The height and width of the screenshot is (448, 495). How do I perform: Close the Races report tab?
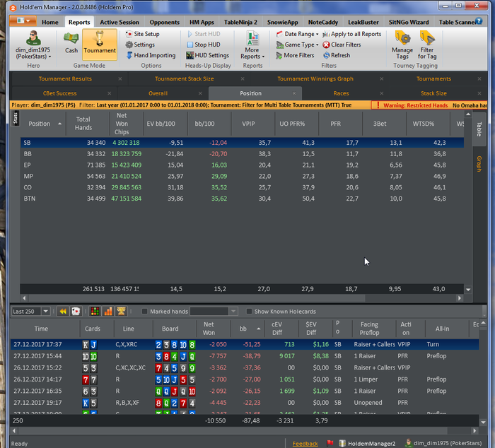(x=382, y=93)
